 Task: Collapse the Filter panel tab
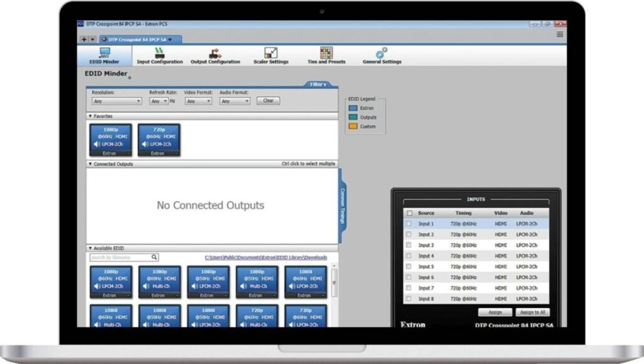[318, 84]
